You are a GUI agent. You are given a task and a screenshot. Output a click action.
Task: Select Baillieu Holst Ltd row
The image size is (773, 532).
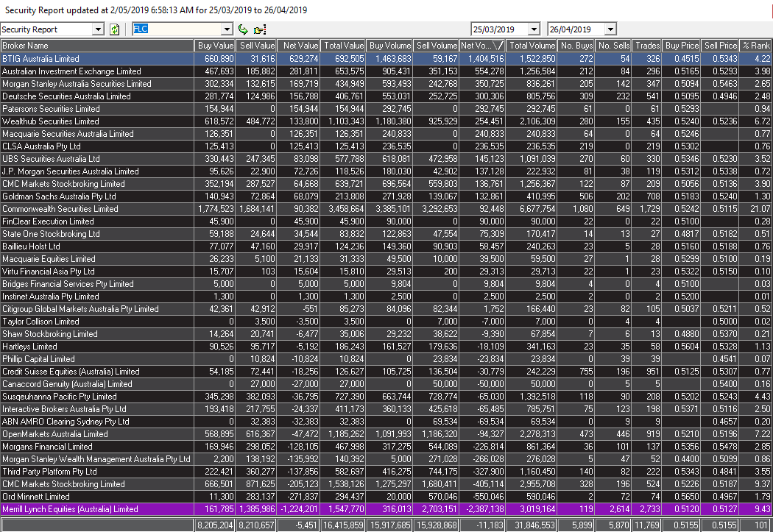pos(386,247)
